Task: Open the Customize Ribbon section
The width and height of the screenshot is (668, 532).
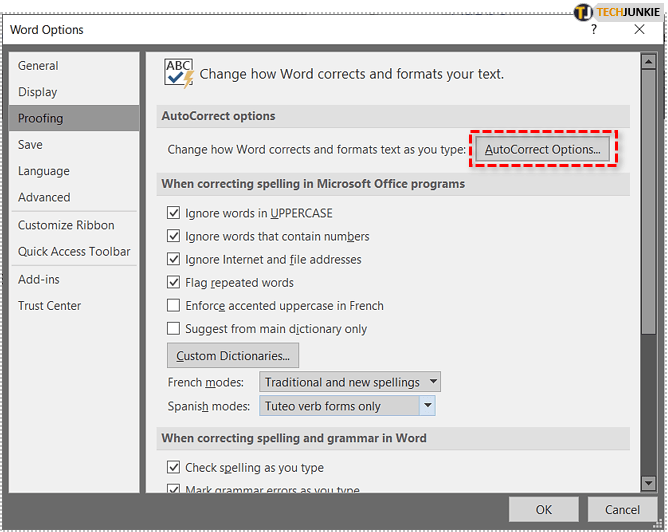Action: [x=66, y=226]
